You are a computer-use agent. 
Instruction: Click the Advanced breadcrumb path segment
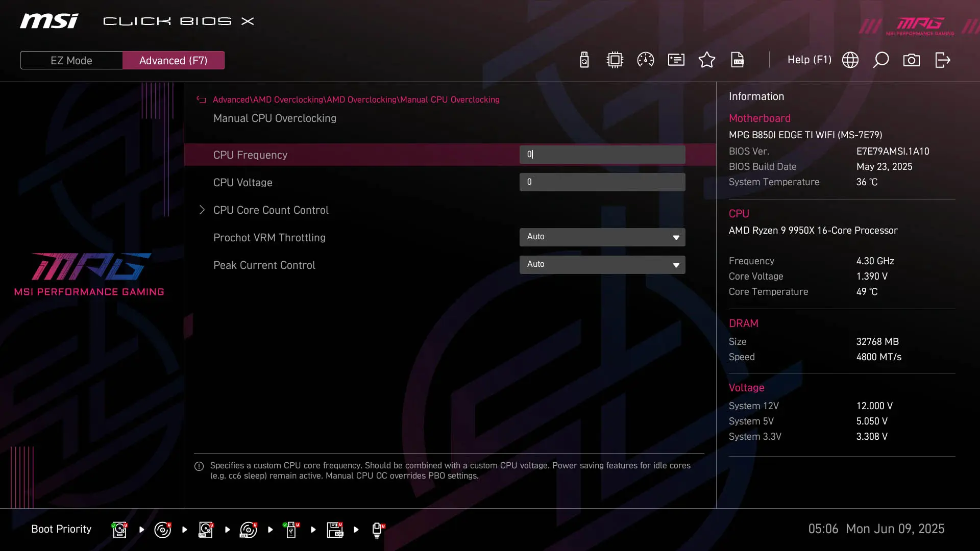click(x=231, y=99)
